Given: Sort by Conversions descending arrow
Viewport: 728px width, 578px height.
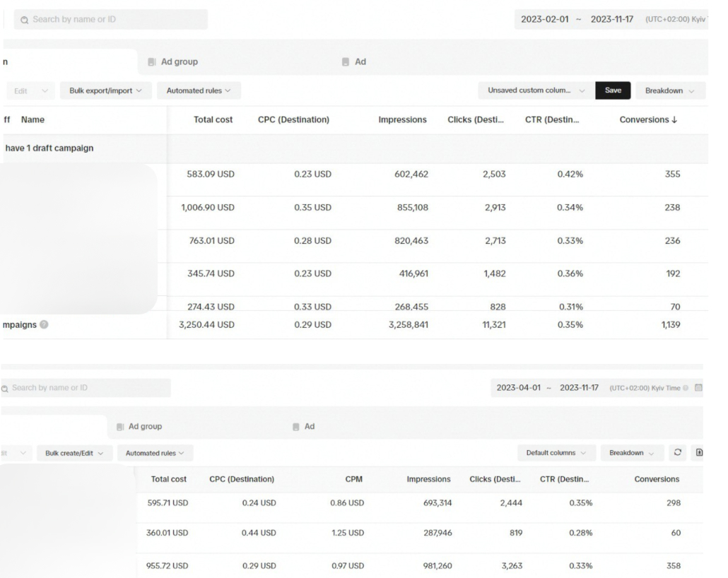Looking at the screenshot, I should click(x=674, y=120).
